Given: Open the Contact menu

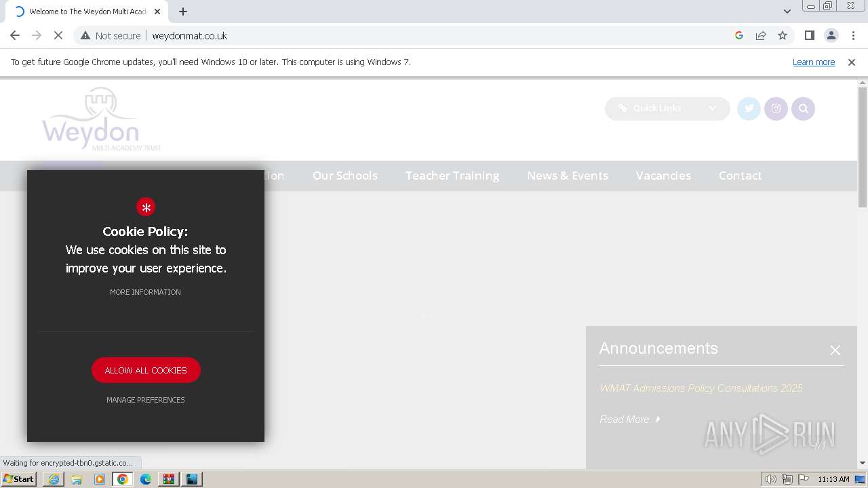Looking at the screenshot, I should (x=741, y=176).
